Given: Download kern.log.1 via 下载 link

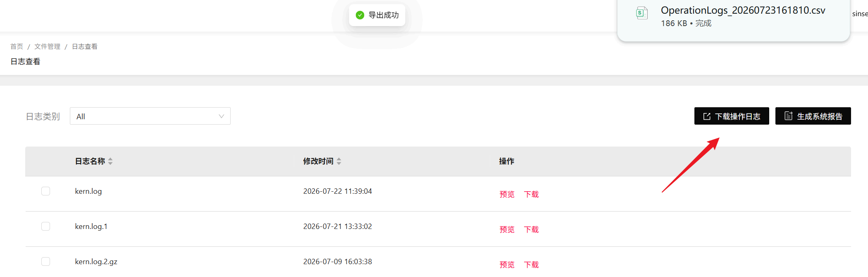Looking at the screenshot, I should click(x=531, y=229).
